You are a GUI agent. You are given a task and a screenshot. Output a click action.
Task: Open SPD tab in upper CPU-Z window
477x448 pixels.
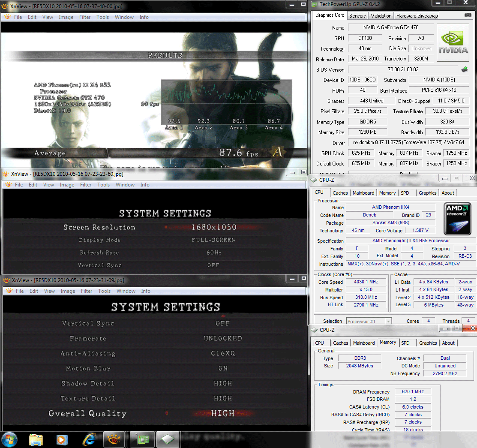405,193
